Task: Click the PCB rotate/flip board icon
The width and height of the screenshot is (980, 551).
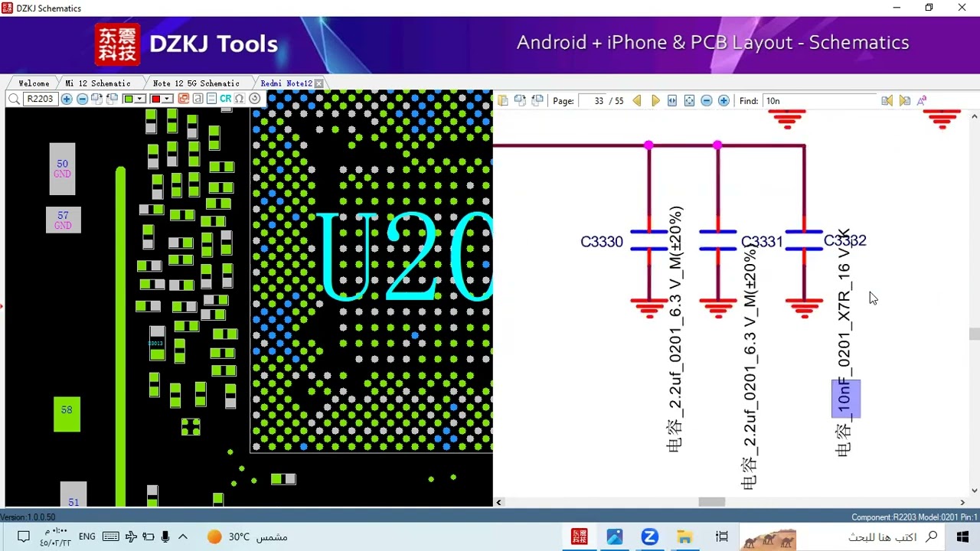Action: (x=96, y=99)
